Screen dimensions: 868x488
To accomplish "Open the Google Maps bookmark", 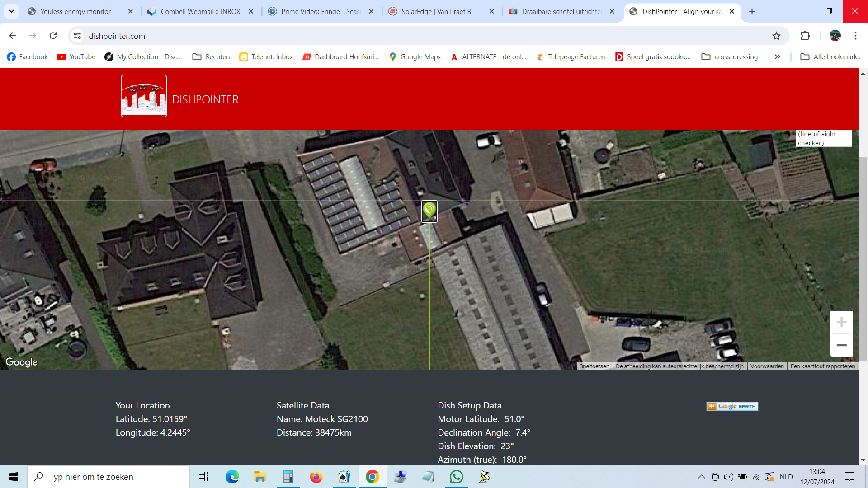I will tap(415, 57).
